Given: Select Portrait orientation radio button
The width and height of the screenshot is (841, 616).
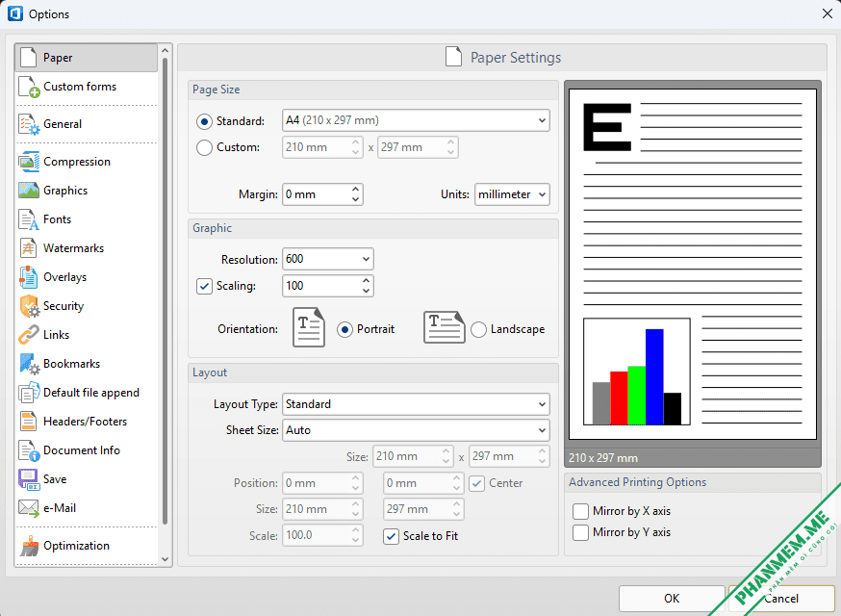Looking at the screenshot, I should pos(344,329).
